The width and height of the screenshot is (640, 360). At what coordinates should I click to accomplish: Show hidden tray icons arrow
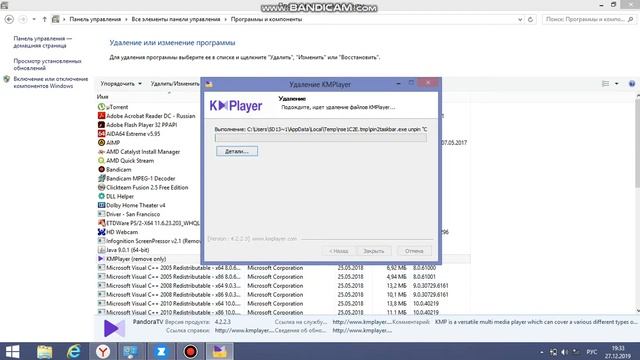[542, 352]
